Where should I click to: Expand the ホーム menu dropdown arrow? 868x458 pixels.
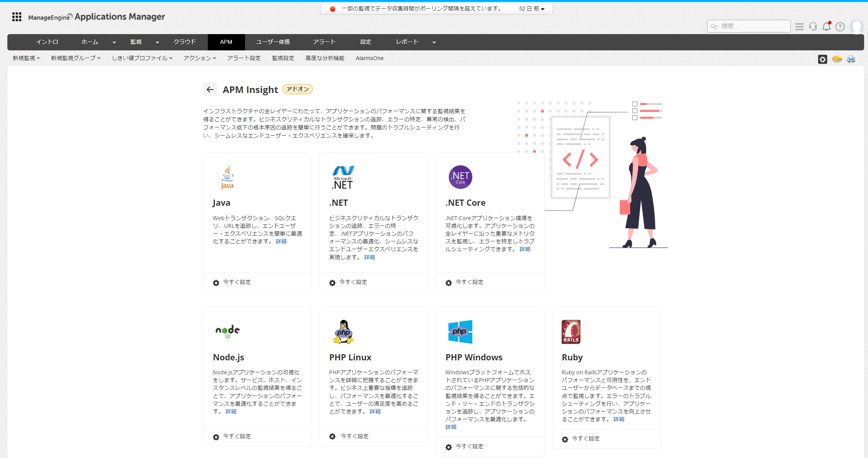[114, 42]
